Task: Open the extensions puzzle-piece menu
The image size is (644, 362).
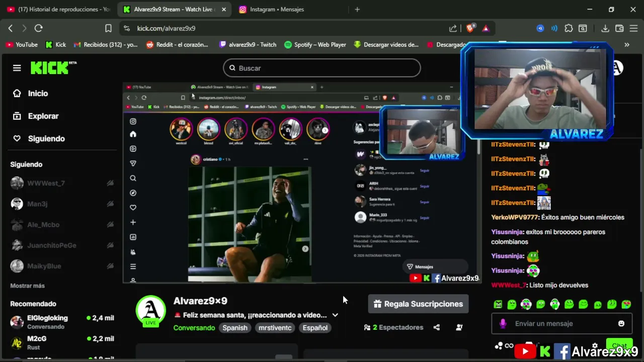Action: pos(569,29)
